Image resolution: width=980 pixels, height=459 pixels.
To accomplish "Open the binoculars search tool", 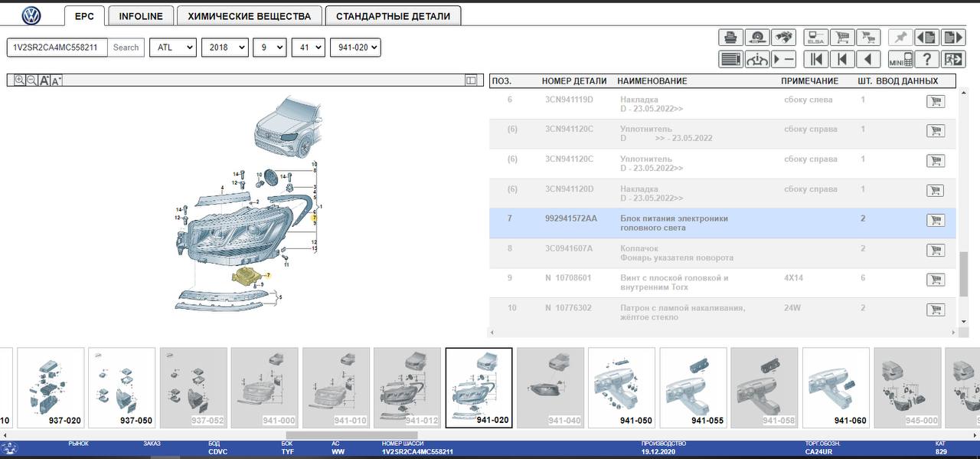I will 783,38.
